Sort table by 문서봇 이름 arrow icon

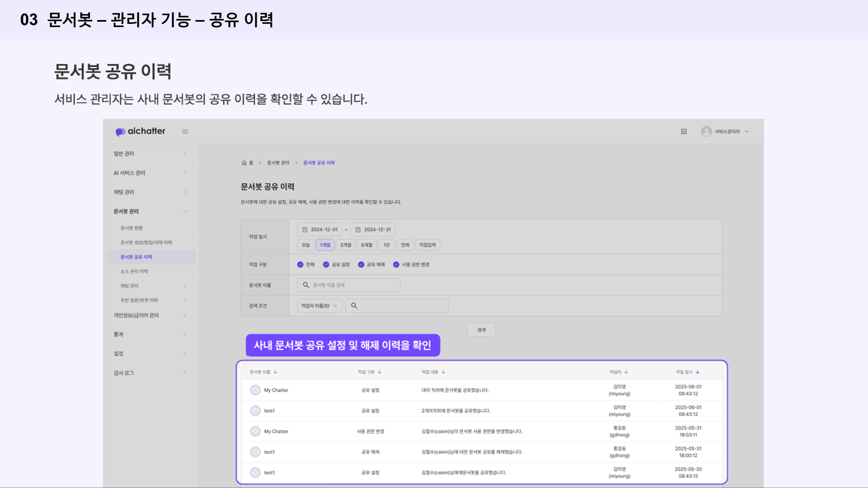tap(276, 373)
